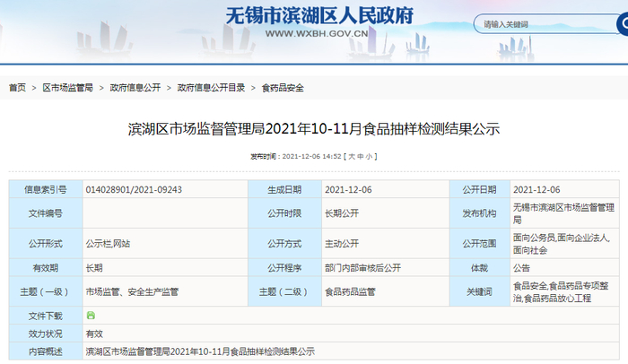628x364 pixels.
Task: Open 食药品安全 breadcrumb link
Action: [x=283, y=88]
